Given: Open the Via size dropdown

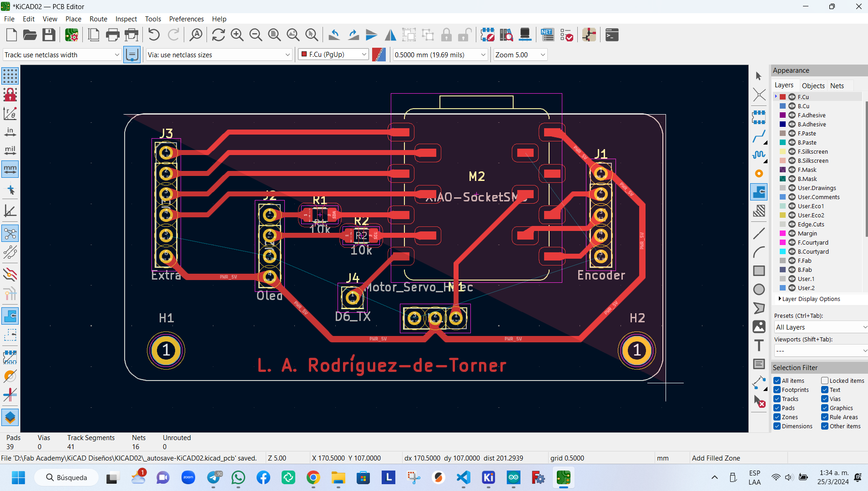Looking at the screenshot, I should pos(219,55).
